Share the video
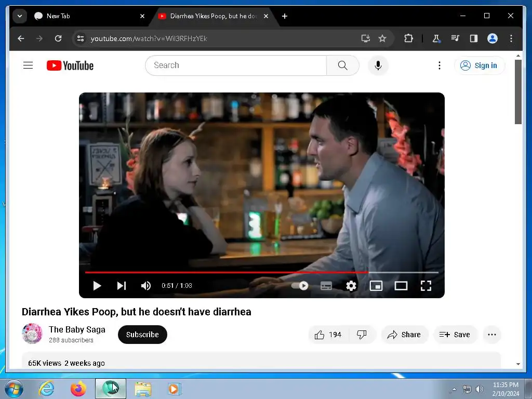The width and height of the screenshot is (532, 399). coord(404,335)
